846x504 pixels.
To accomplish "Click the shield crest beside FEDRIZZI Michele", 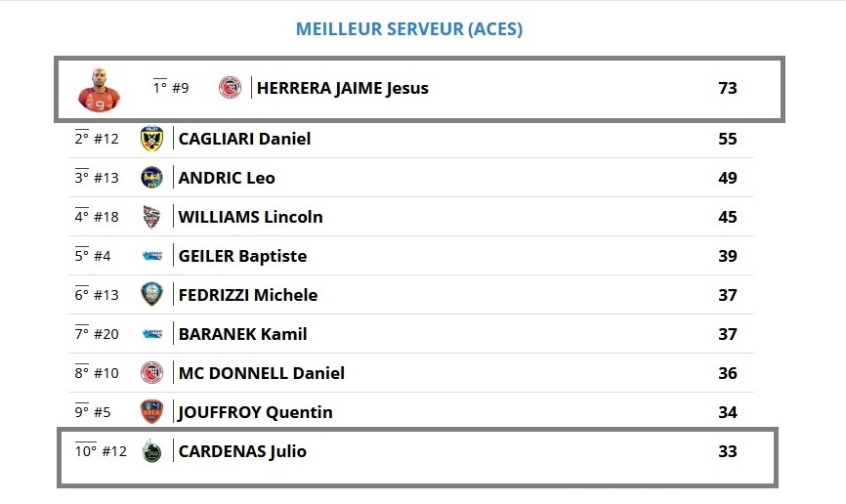I will coord(151,295).
